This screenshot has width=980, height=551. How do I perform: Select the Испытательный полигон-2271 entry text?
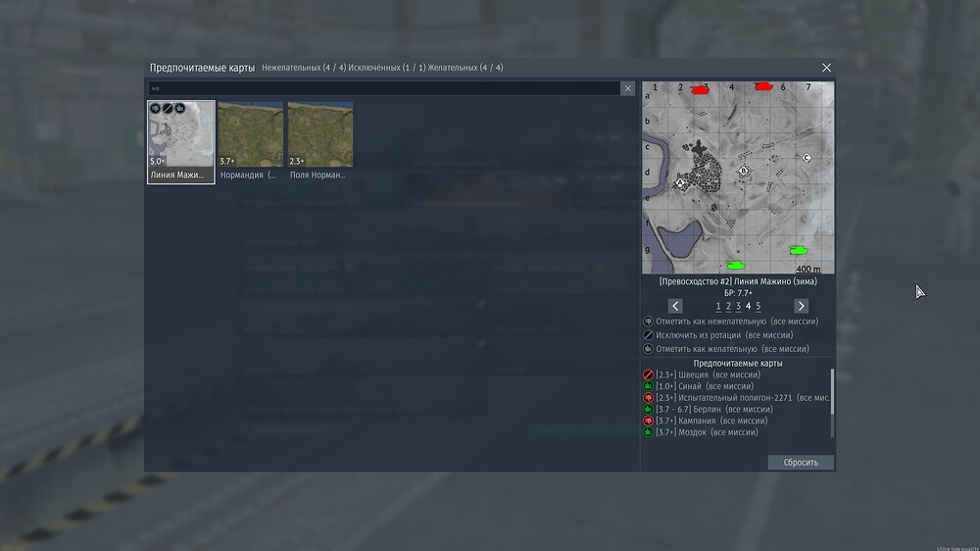pyautogui.click(x=743, y=398)
